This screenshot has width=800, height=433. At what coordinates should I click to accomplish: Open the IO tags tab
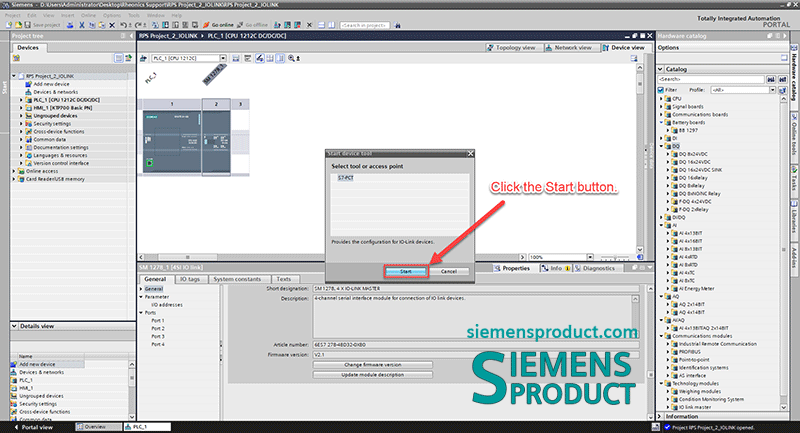190,279
